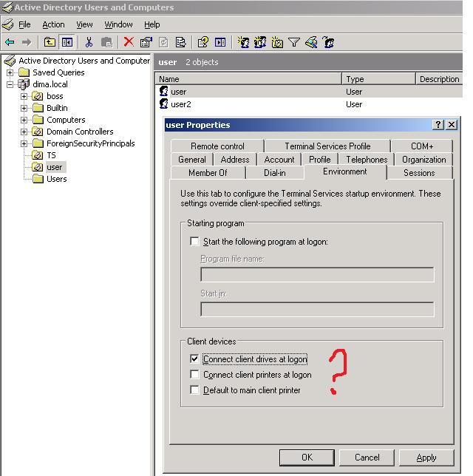Click the dima.local domain icon

click(24, 84)
